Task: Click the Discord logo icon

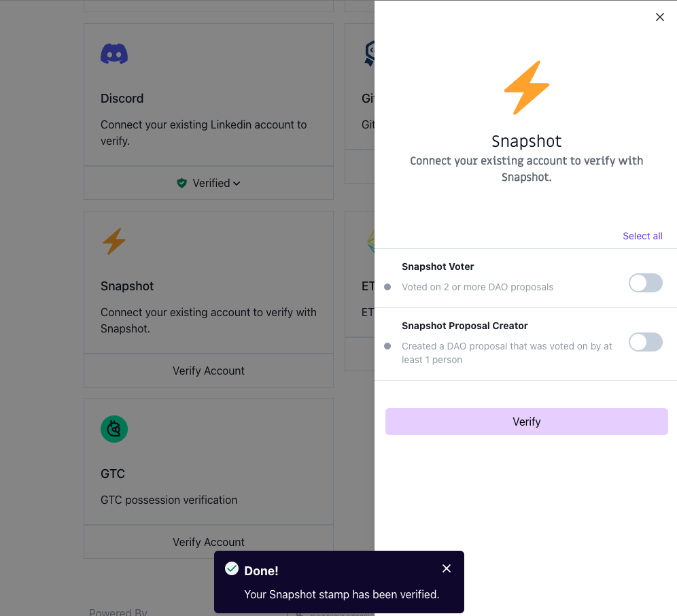Action: pos(114,54)
